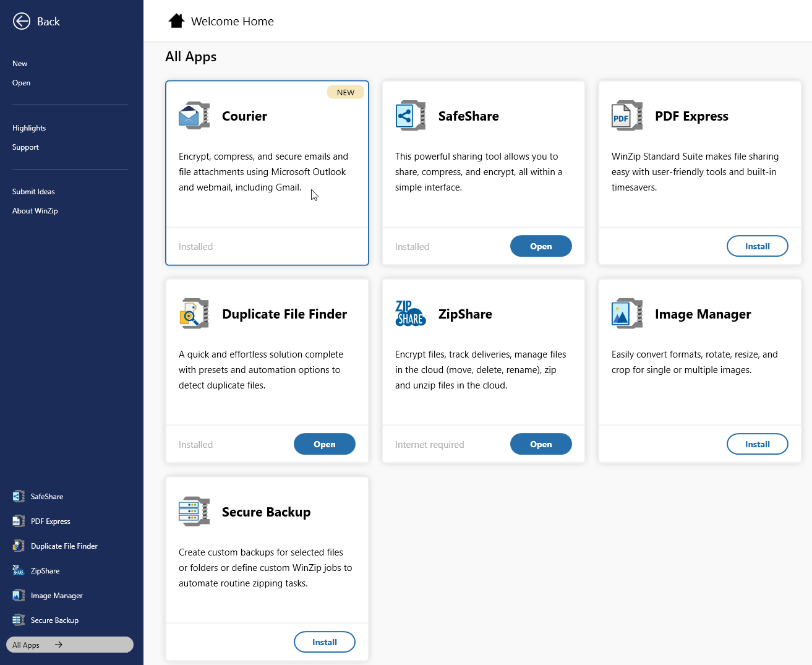Click the Secure Backup card title
Viewport: 812px width, 665px height.
pyautogui.click(x=266, y=512)
